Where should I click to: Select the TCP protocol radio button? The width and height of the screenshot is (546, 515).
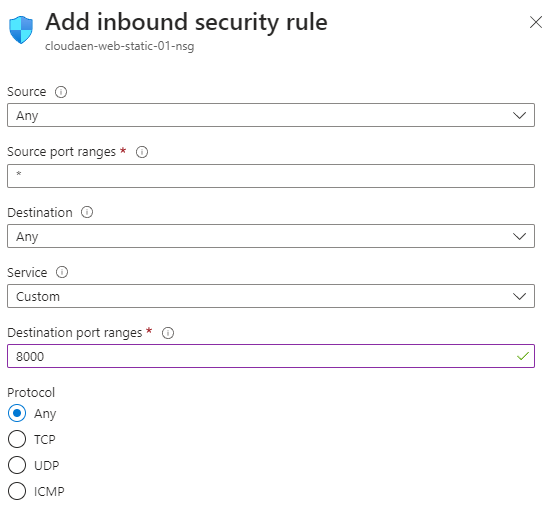pos(17,439)
